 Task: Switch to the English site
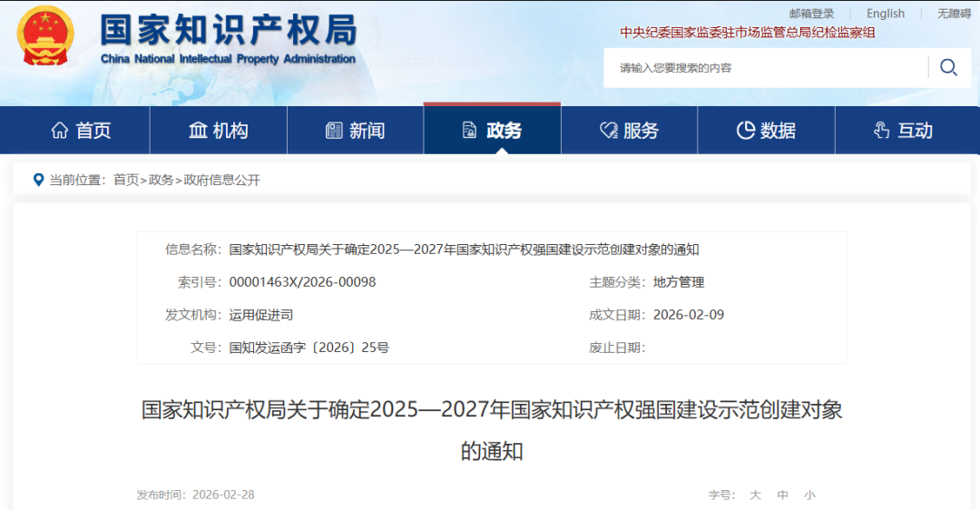click(x=885, y=14)
